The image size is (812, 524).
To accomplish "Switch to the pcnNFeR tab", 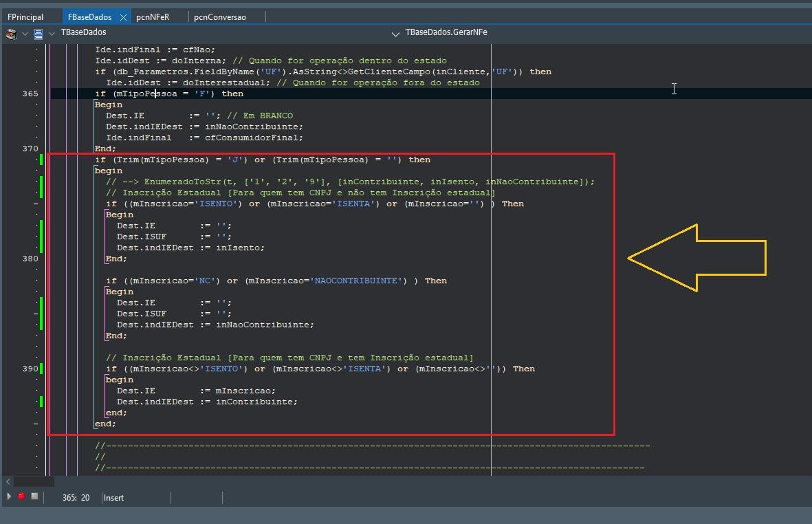I will 153,17.
